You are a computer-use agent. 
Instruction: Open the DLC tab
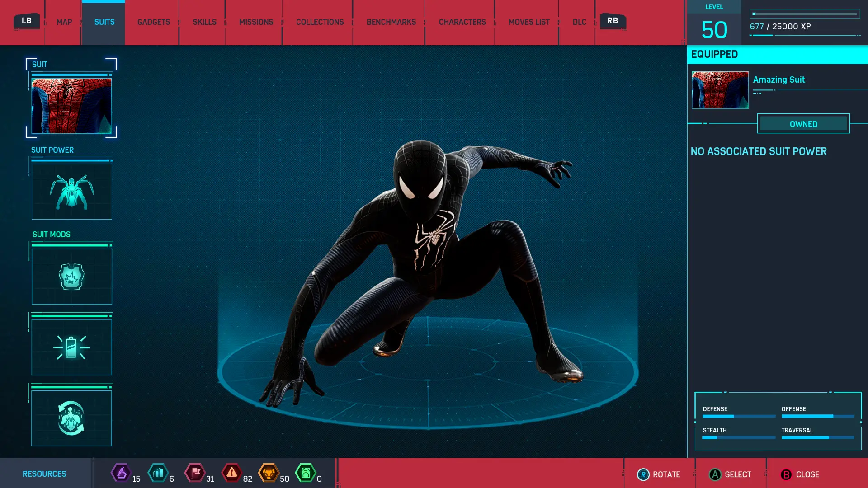[579, 22]
